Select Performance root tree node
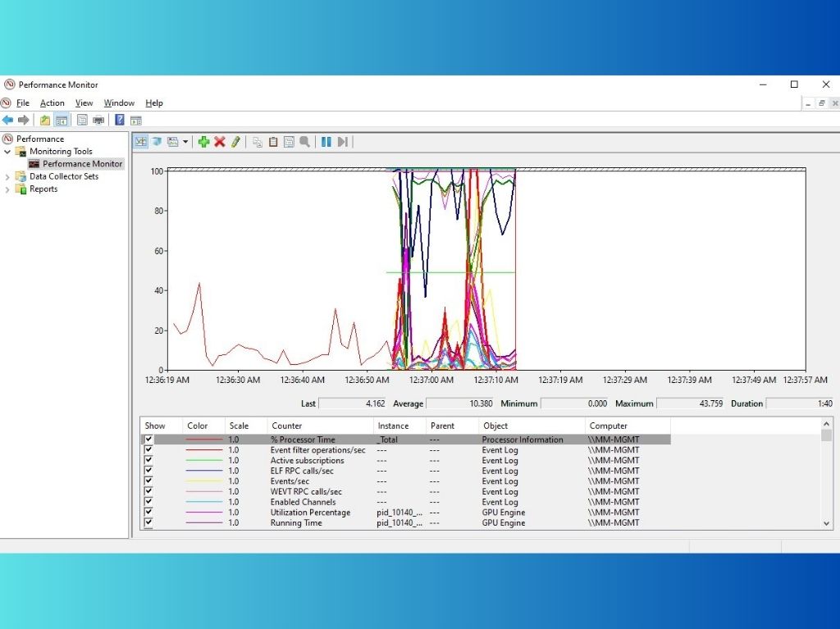This screenshot has height=629, width=840. pyautogui.click(x=40, y=139)
